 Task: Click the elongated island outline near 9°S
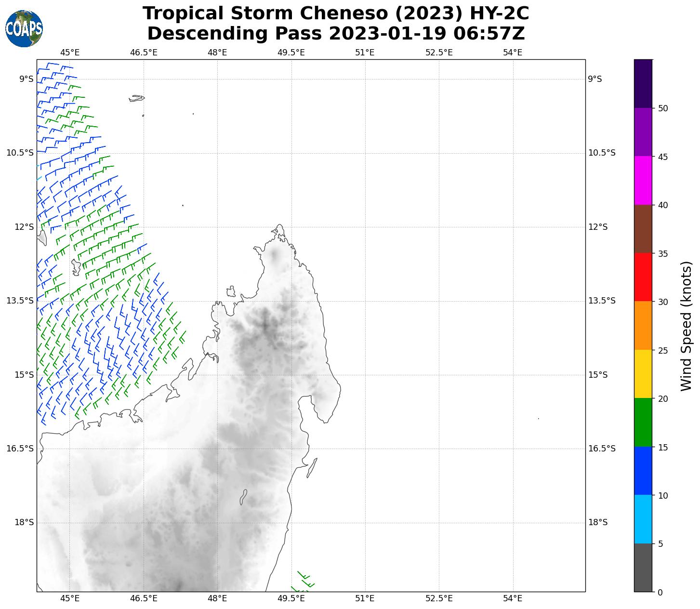(137, 98)
